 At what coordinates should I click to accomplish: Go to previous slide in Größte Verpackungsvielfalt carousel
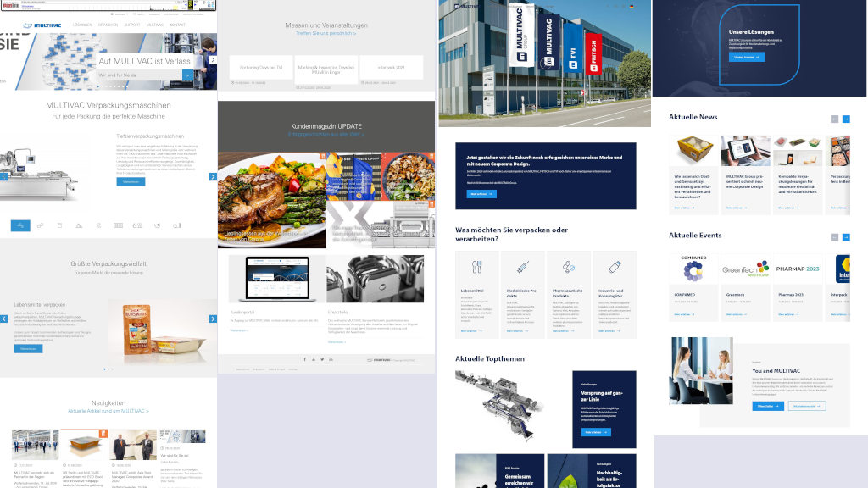pos(3,319)
